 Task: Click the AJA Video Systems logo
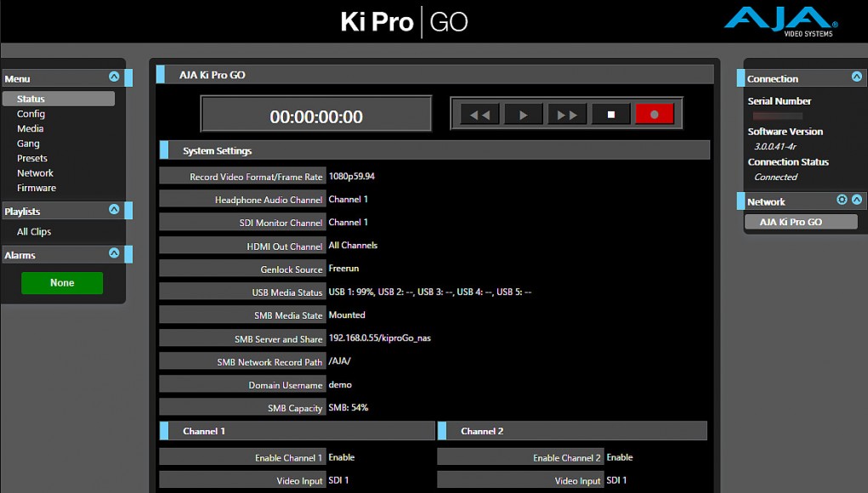781,21
